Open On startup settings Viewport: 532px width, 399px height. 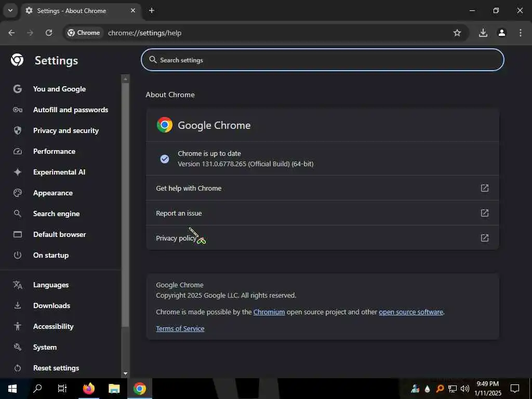coord(51,255)
